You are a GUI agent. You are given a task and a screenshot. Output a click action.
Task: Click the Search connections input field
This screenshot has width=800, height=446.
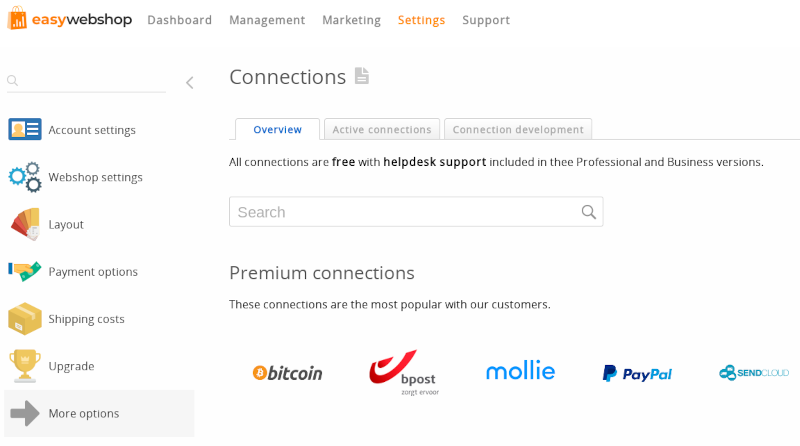tap(416, 212)
